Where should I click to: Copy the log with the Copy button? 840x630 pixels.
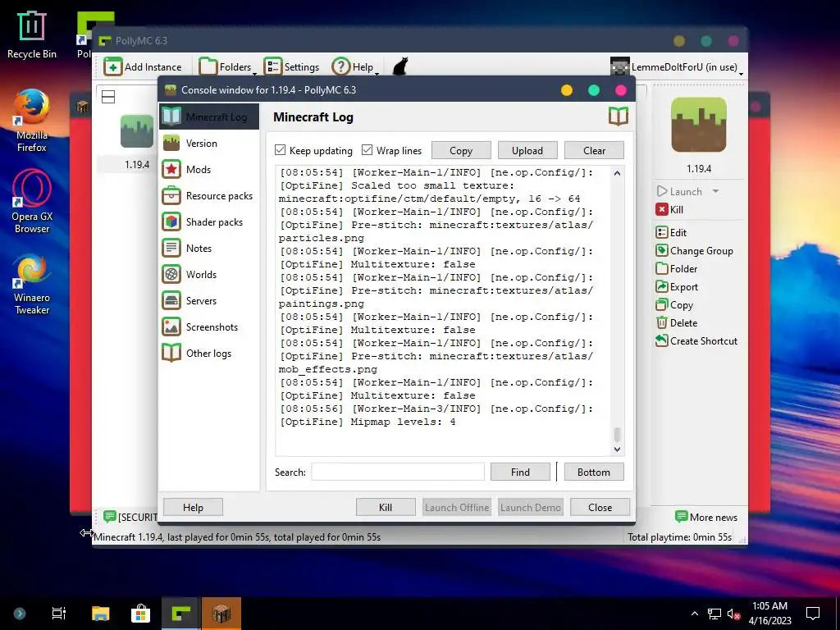click(x=461, y=151)
